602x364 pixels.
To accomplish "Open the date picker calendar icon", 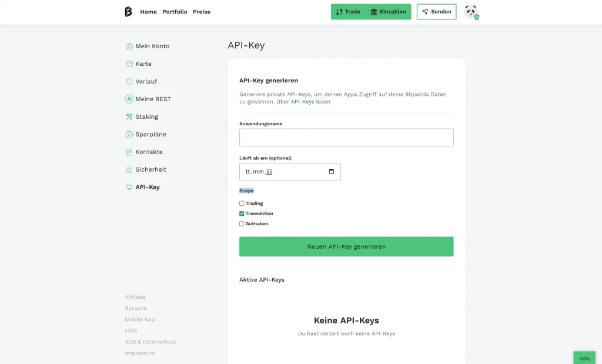I will [332, 172].
